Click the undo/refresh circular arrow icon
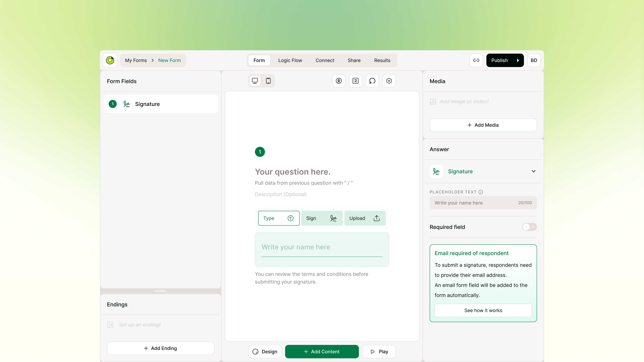The height and width of the screenshot is (362, 644). pos(372,81)
